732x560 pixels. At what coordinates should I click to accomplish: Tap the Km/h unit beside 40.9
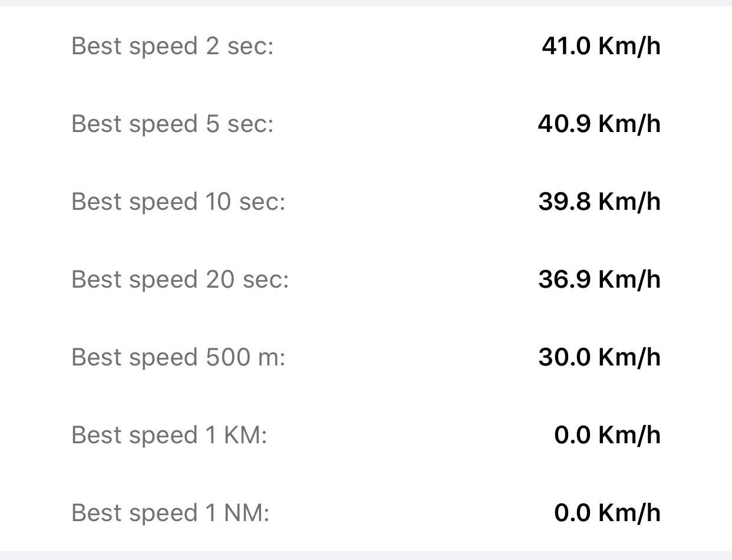[629, 124]
